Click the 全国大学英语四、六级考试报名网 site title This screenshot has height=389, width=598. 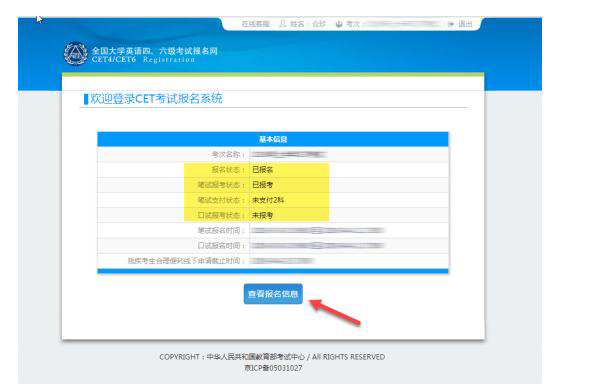pyautogui.click(x=154, y=51)
